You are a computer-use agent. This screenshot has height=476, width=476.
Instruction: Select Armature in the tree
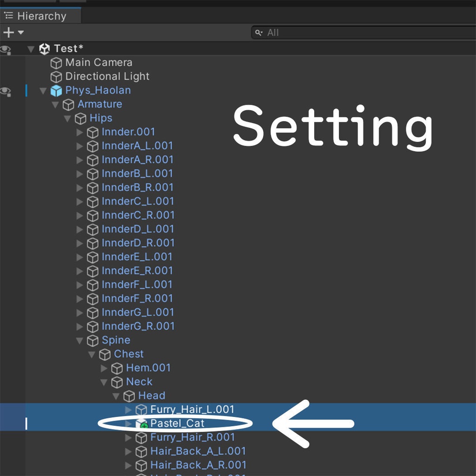99,104
